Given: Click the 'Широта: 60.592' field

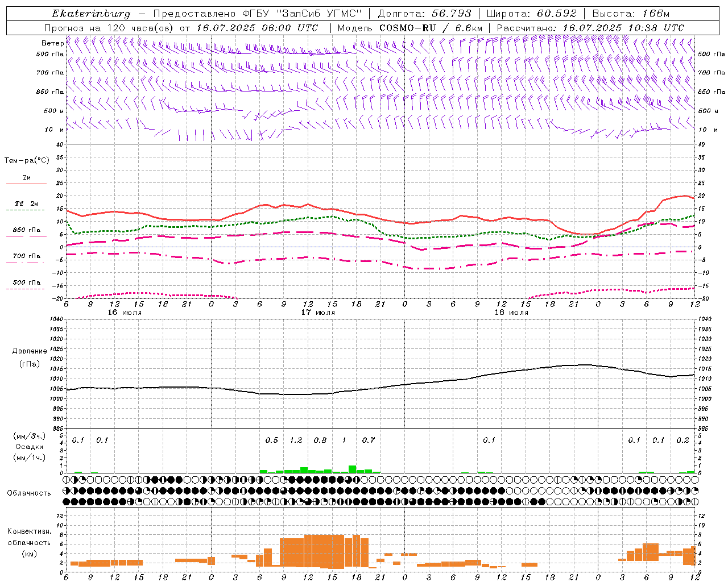Looking at the screenshot, I should [531, 14].
